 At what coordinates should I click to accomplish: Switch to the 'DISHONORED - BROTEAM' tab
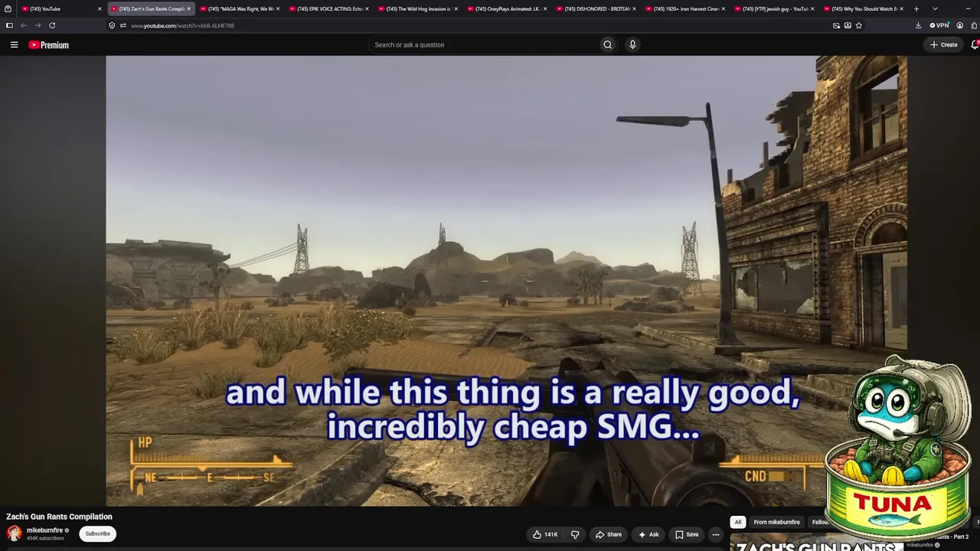(x=596, y=8)
